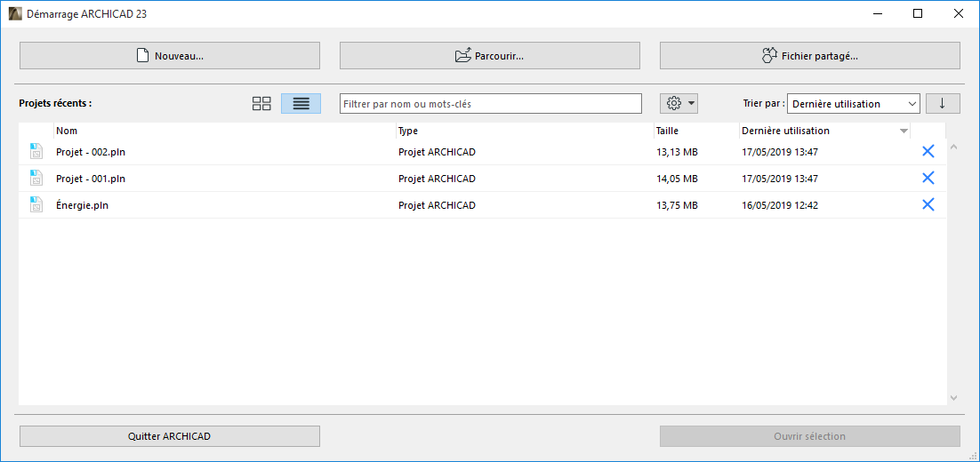This screenshot has height=462, width=980.
Task: Select Énergie.pln row
Action: [x=483, y=204]
